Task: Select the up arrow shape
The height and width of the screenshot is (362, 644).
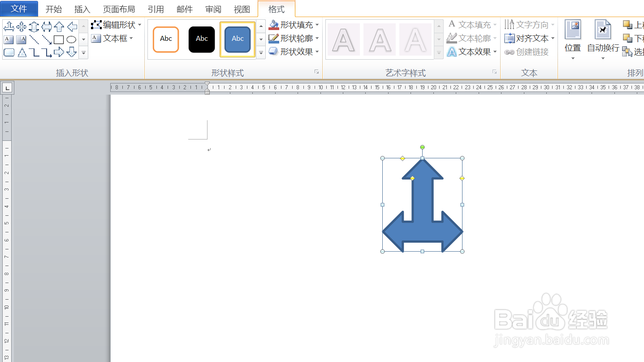Action: pos(59,27)
